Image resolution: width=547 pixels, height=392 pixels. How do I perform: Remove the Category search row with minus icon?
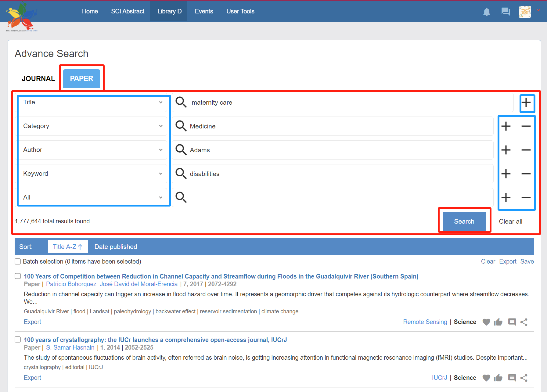[526, 126]
